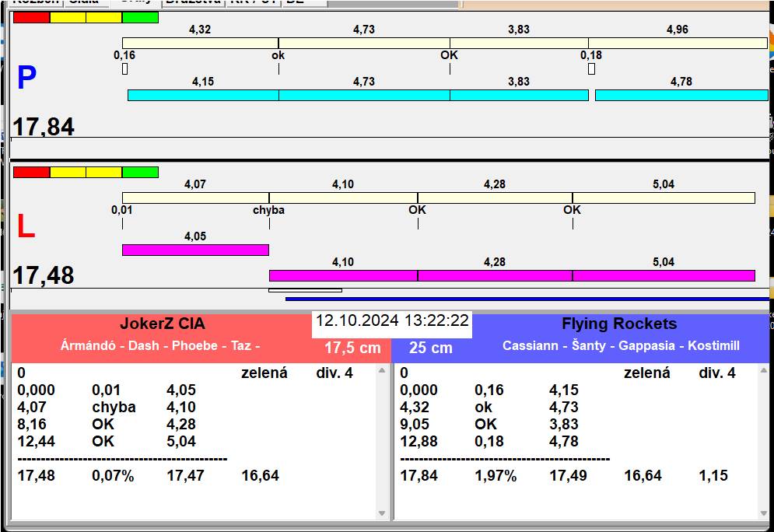
Task: Click the 9,05 cumulative time in Flying Rockets results
Action: (415, 425)
